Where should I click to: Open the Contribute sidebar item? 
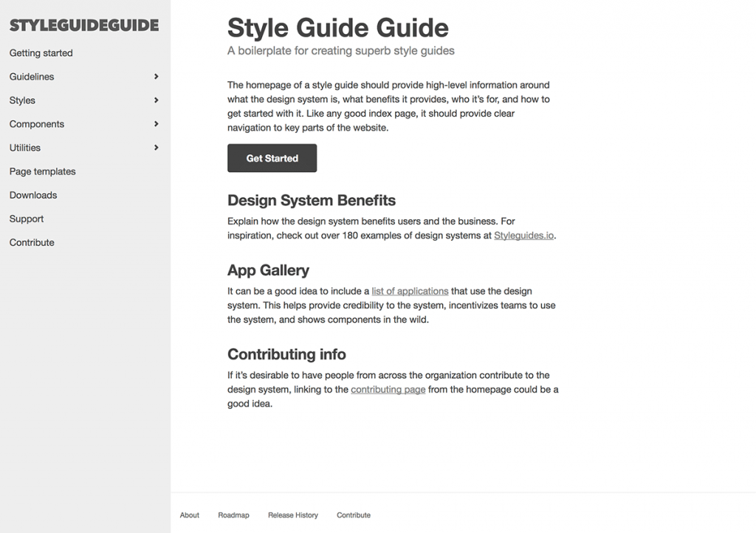tap(32, 242)
